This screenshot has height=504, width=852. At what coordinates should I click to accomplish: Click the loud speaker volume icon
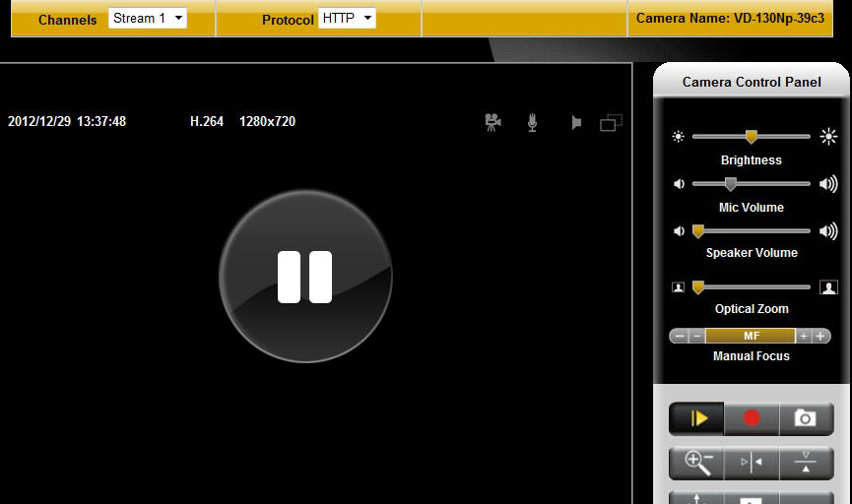click(x=828, y=231)
